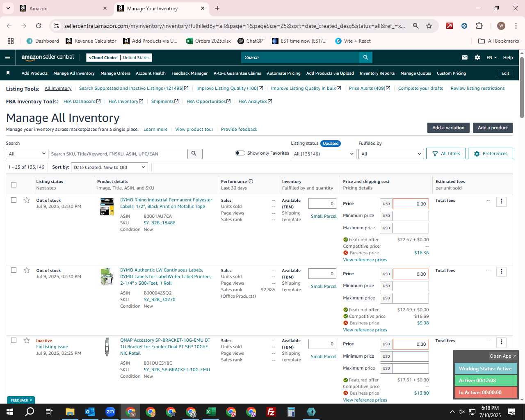Favorite the QNAP Accessory listing star
The height and width of the screenshot is (420, 525).
pyautogui.click(x=27, y=340)
